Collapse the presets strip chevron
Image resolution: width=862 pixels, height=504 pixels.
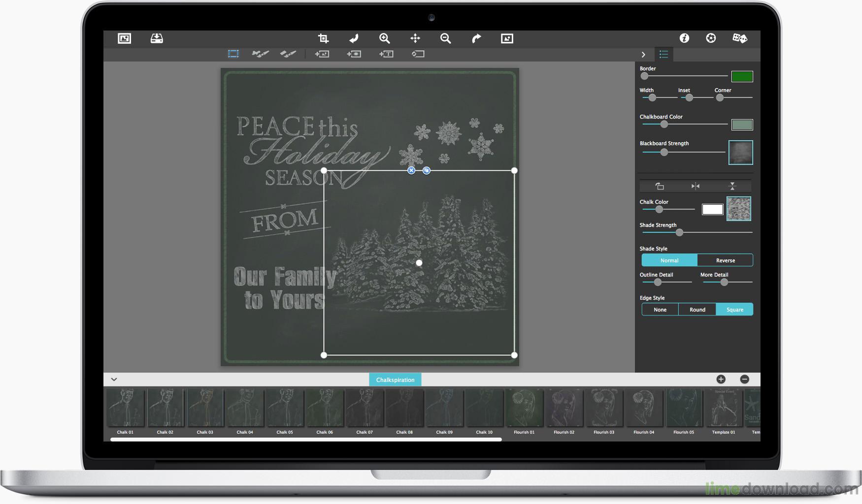click(114, 379)
